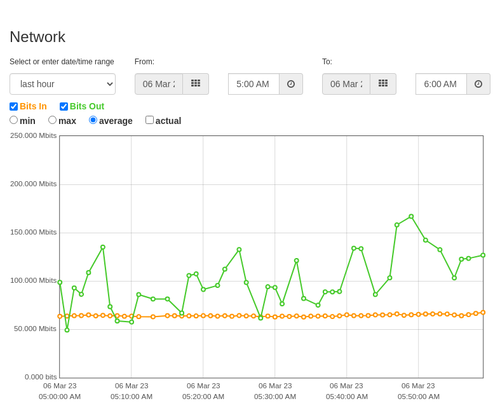The width and height of the screenshot is (500, 403).
Task: Open the 'last hour' range dropdown
Action: point(63,84)
